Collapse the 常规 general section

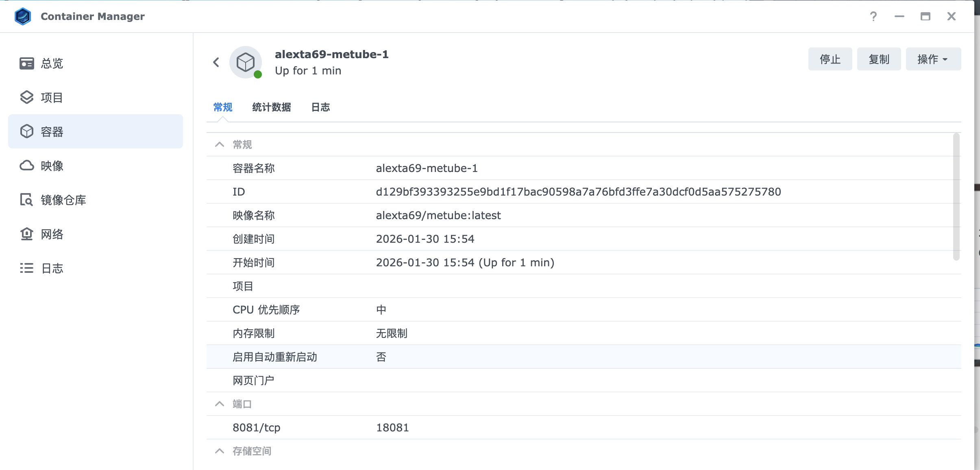tap(220, 145)
